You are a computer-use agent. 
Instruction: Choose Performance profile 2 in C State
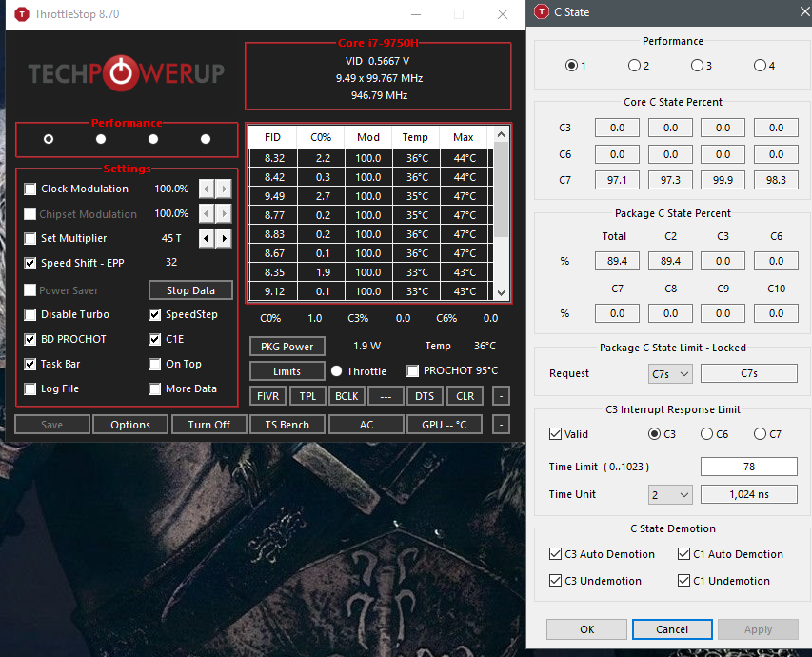[634, 66]
